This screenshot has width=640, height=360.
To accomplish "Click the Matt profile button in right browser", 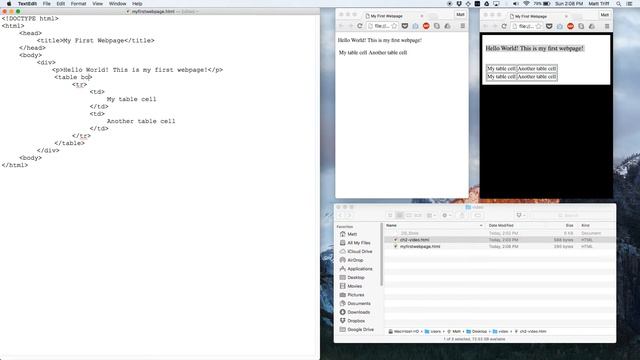I will click(604, 15).
